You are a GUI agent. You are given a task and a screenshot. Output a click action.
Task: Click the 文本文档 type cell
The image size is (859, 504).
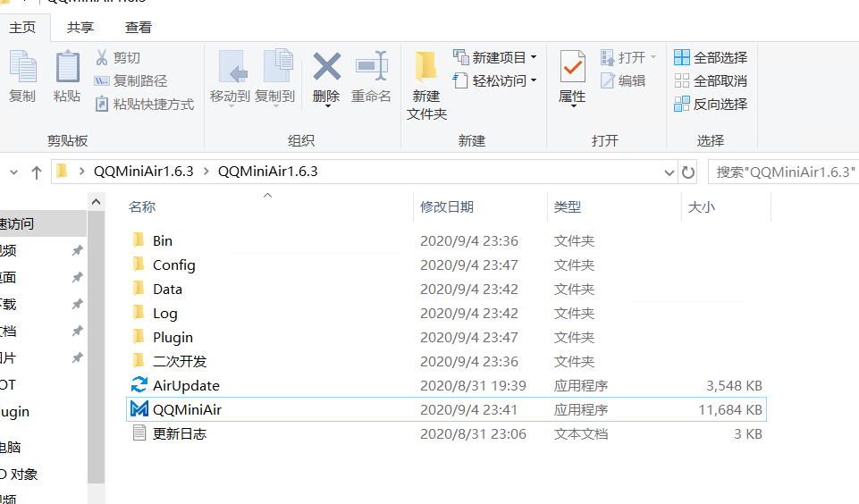(x=581, y=434)
